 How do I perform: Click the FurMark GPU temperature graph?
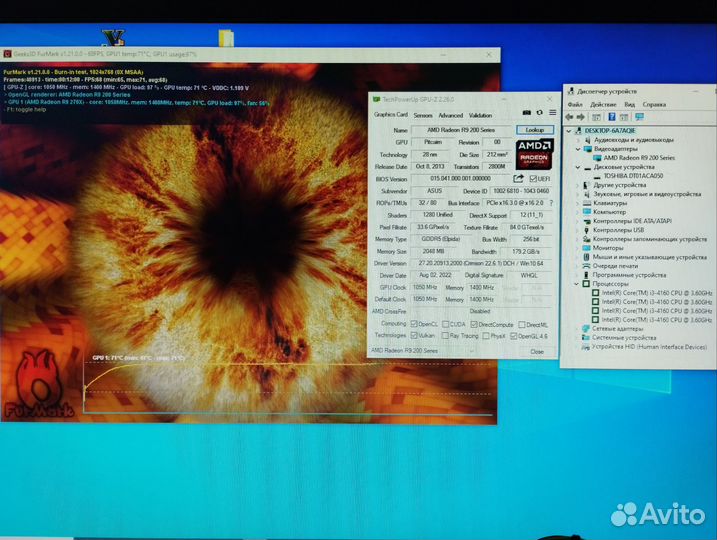288,389
